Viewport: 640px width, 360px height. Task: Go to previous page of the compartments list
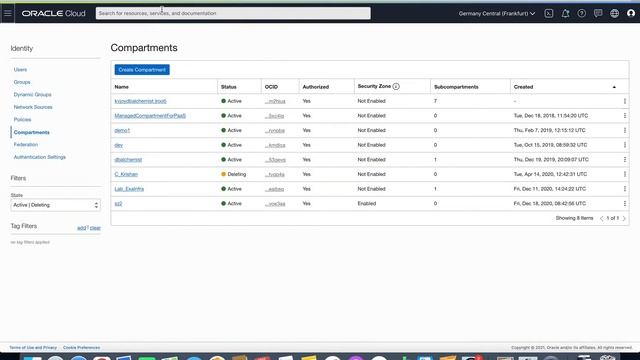pos(601,218)
